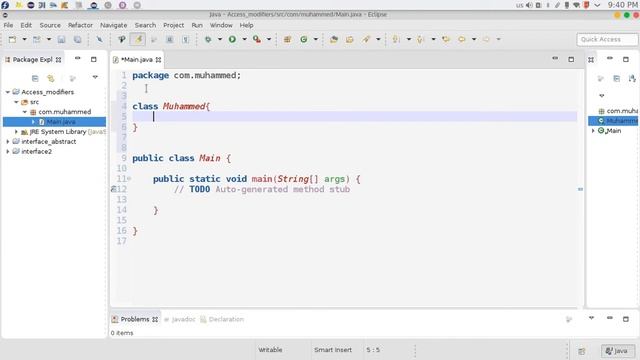Collapse the src folder node

(16, 102)
